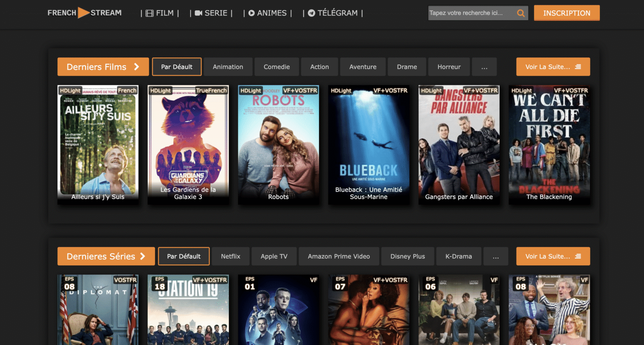Open The Blackening movie poster
The width and height of the screenshot is (644, 345).
[549, 145]
